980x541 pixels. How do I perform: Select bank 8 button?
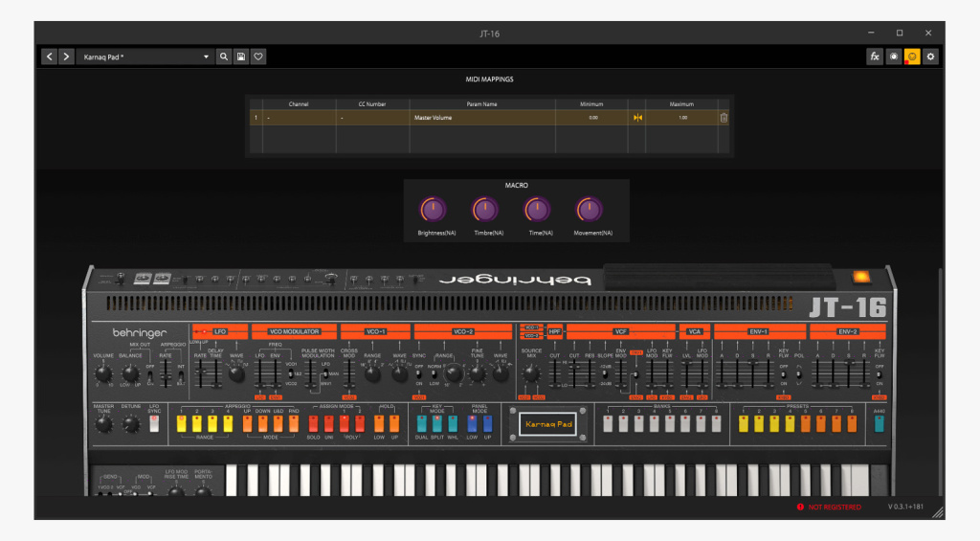(x=716, y=423)
